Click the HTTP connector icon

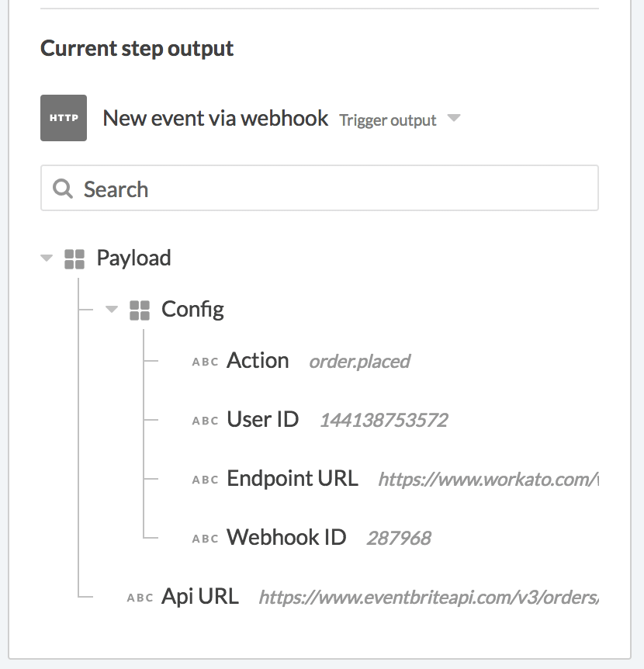(x=63, y=118)
